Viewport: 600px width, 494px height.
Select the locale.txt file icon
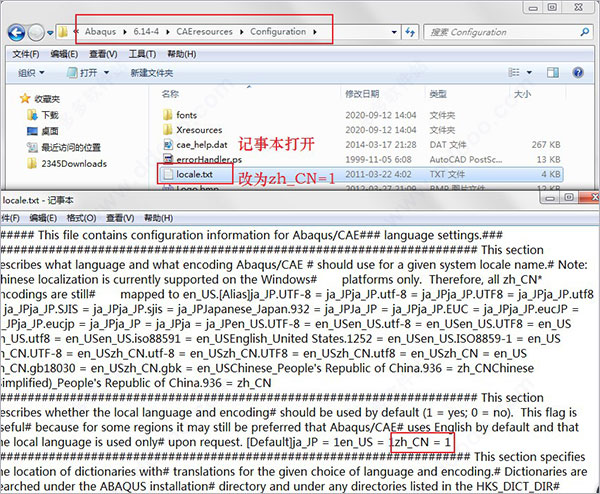point(168,174)
